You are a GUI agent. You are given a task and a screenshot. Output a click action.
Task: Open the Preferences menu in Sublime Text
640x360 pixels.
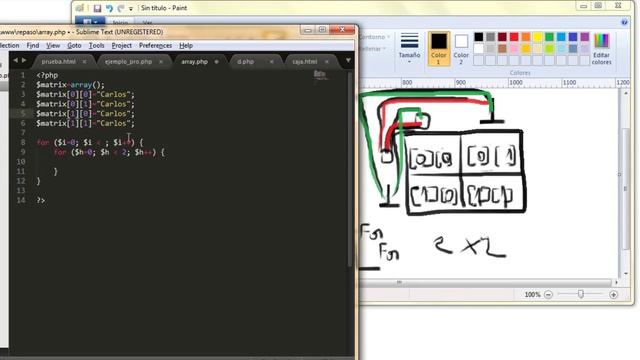[156, 46]
